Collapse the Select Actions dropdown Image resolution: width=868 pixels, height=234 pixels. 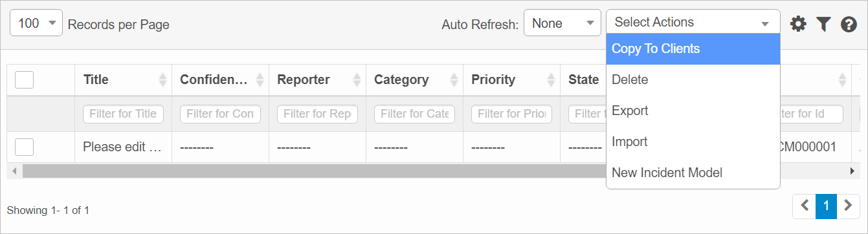(x=693, y=22)
